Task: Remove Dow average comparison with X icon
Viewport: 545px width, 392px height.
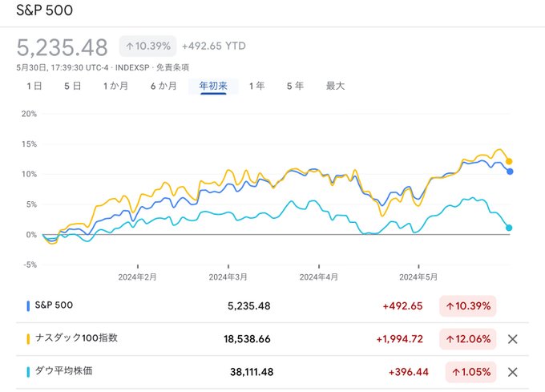Action: point(512,372)
